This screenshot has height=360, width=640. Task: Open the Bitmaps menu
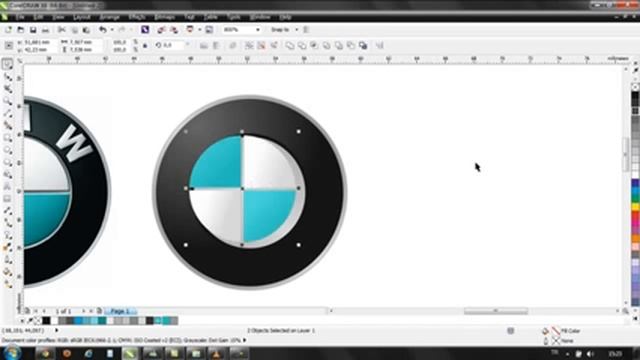click(x=165, y=17)
